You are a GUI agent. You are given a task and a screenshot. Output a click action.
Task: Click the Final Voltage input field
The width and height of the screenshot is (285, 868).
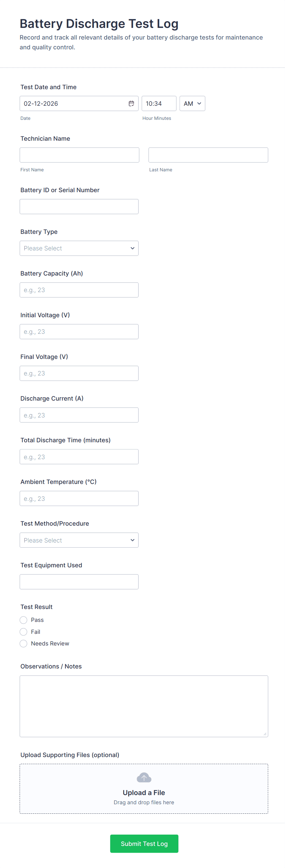[79, 373]
